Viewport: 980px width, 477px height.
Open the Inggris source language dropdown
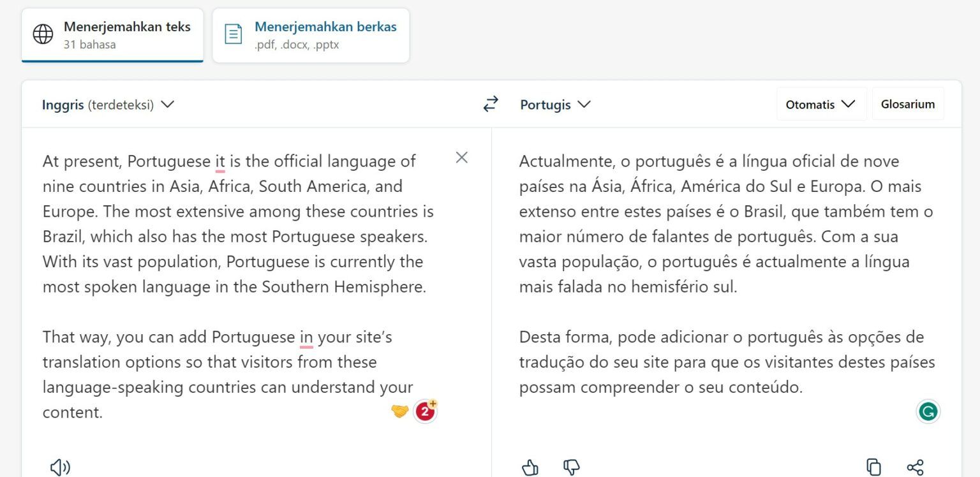[110, 104]
